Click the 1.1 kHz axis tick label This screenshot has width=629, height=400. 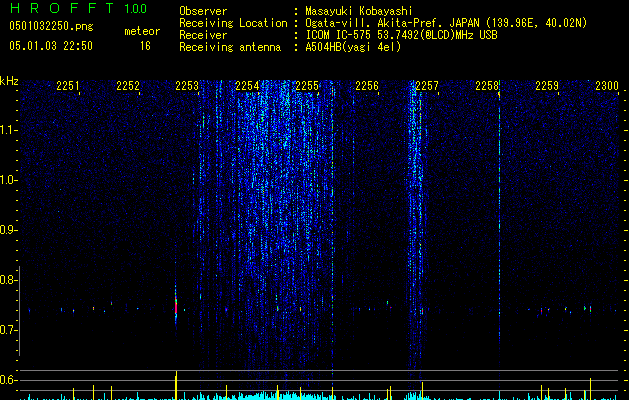click(x=8, y=130)
